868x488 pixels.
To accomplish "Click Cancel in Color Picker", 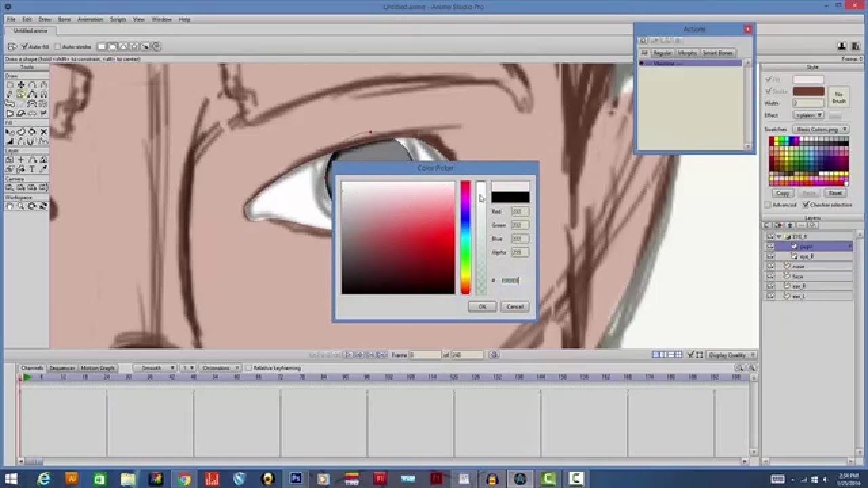I will point(515,306).
